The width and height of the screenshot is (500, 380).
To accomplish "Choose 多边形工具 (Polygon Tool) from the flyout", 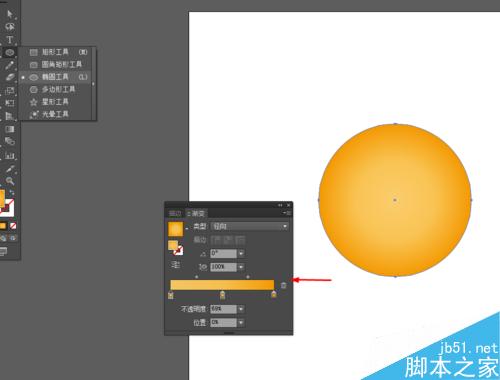I will pyautogui.click(x=55, y=89).
